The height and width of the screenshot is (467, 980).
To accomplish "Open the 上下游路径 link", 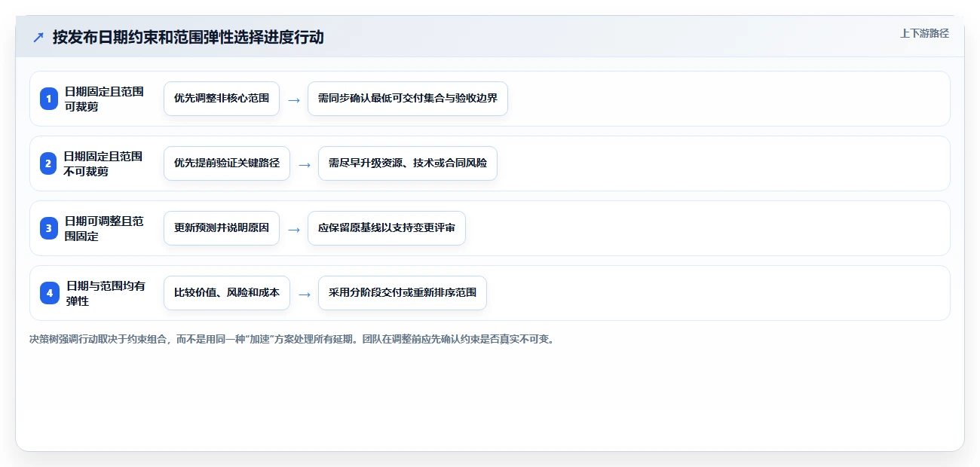I will pos(924,33).
